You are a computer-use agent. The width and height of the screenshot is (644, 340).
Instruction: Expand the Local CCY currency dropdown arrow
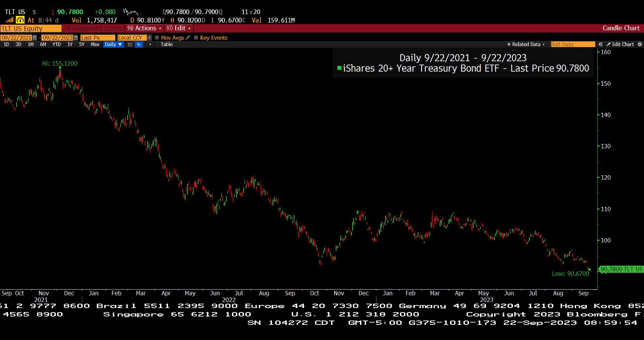(x=150, y=38)
